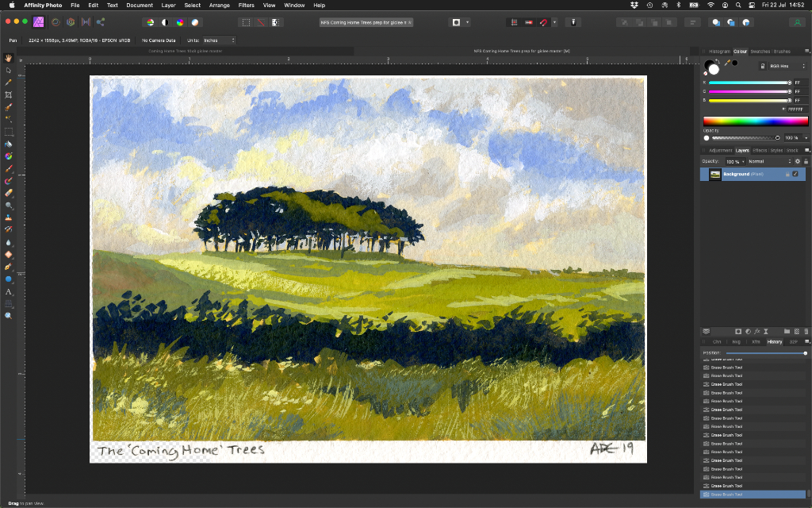812x508 pixels.
Task: Switch to the Liquify Persona icon
Action: (56, 22)
